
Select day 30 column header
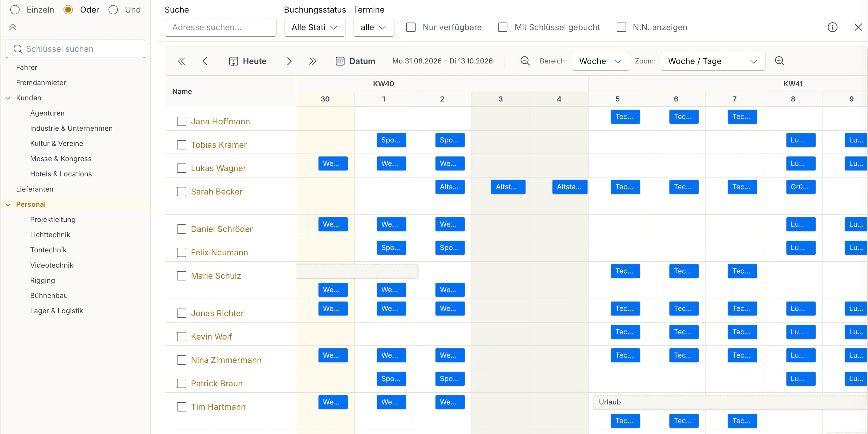point(325,99)
